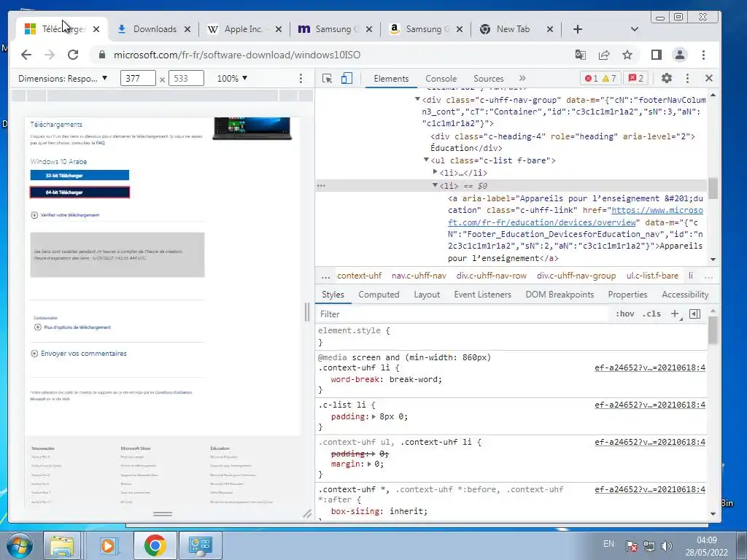The height and width of the screenshot is (560, 747).
Task: Open Windows Start menu
Action: tap(18, 545)
